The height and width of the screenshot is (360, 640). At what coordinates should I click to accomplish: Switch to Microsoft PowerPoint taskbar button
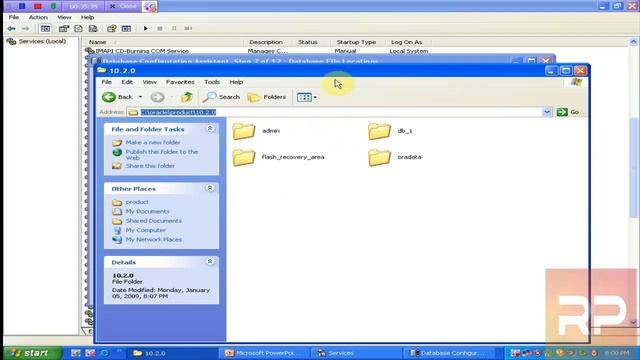(x=264, y=353)
